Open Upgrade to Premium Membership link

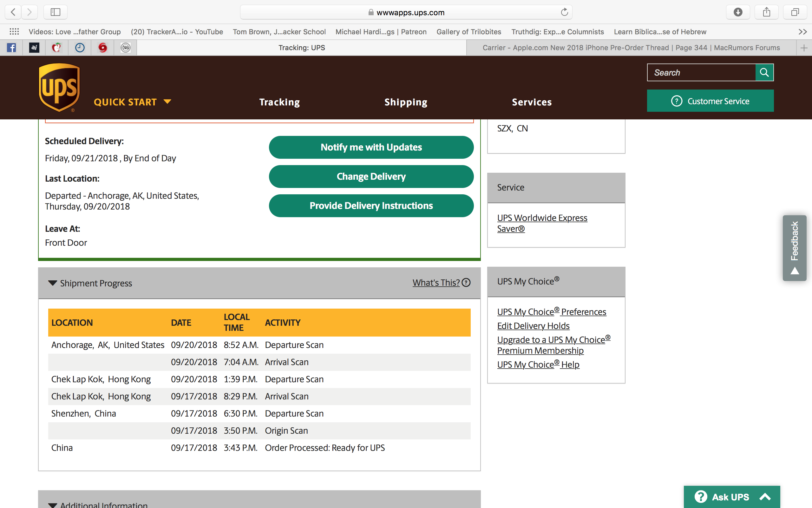pos(553,345)
